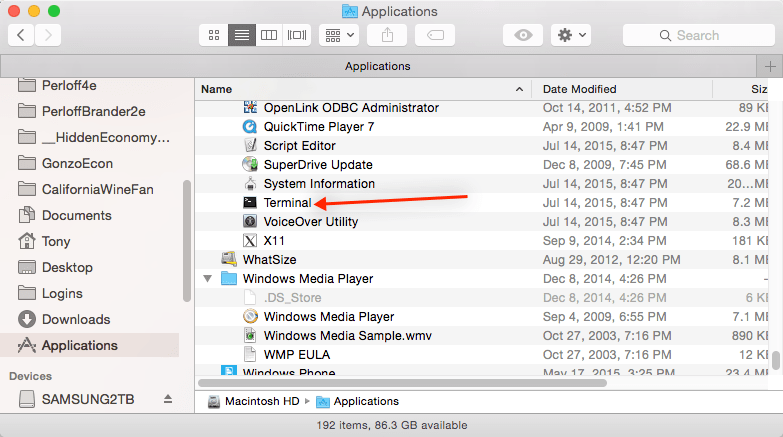Click the file list vertical scrollbar thumb
Screen dimensions: 783x437
coord(776,360)
